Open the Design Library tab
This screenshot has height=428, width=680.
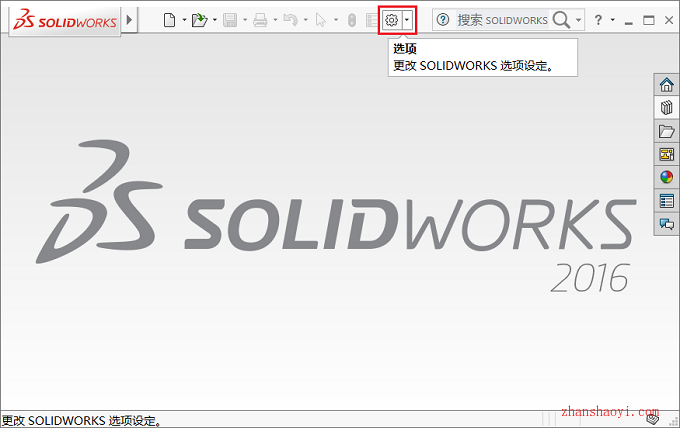tap(667, 108)
